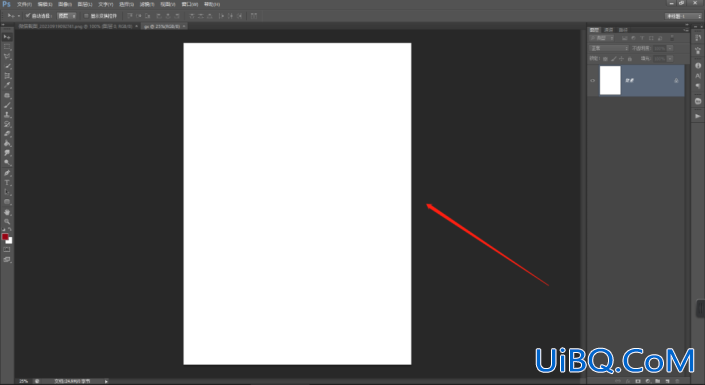Open the Paragraph panel icon
The height and width of the screenshot is (385, 705).
tap(698, 86)
